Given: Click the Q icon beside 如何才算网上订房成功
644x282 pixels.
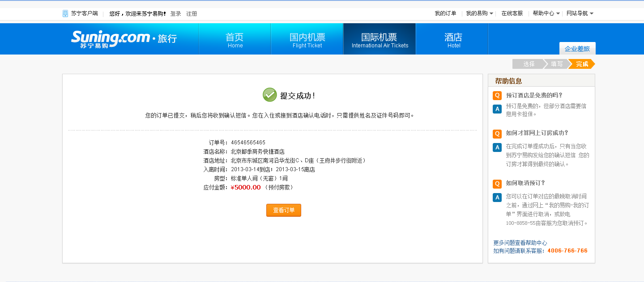Looking at the screenshot, I should 497,134.
